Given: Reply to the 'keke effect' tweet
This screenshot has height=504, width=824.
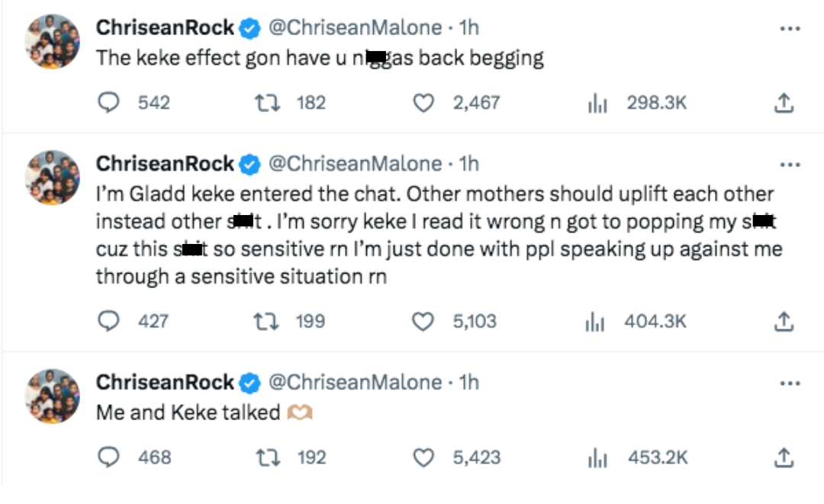Looking at the screenshot, I should pos(111,103).
